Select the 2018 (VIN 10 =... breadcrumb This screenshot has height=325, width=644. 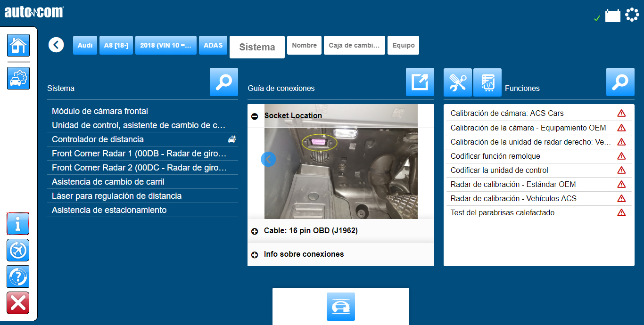(x=166, y=45)
